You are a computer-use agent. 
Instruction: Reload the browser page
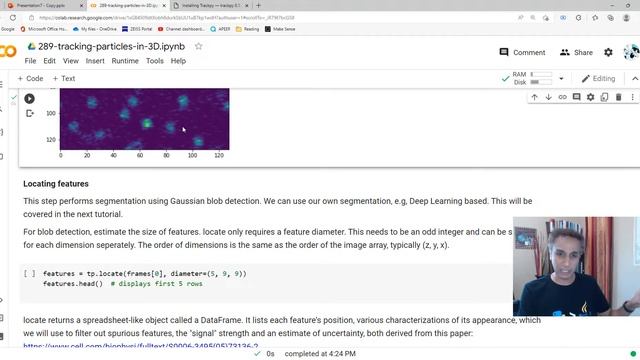pyautogui.click(x=13, y=18)
